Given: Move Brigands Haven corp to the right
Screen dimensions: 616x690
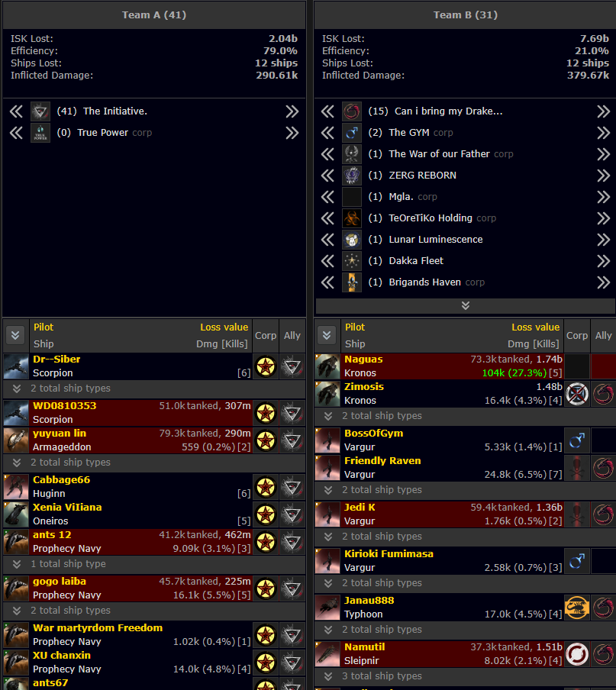Looking at the screenshot, I should tap(603, 282).
